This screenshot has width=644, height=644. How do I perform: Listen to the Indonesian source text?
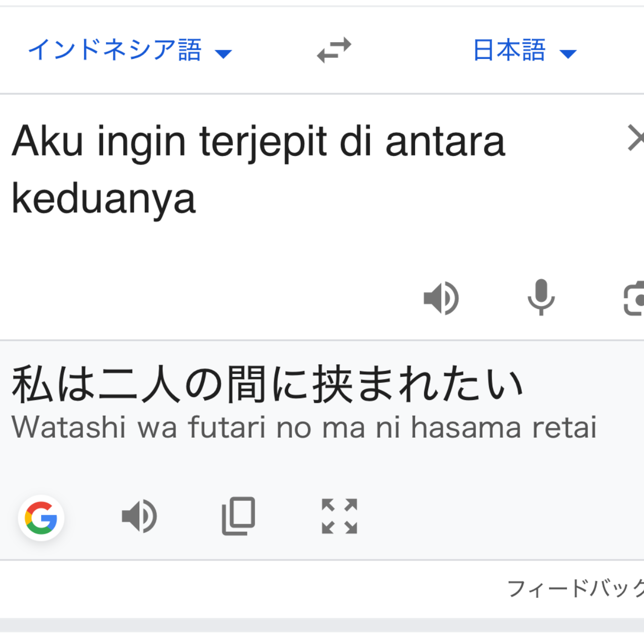pos(441,298)
